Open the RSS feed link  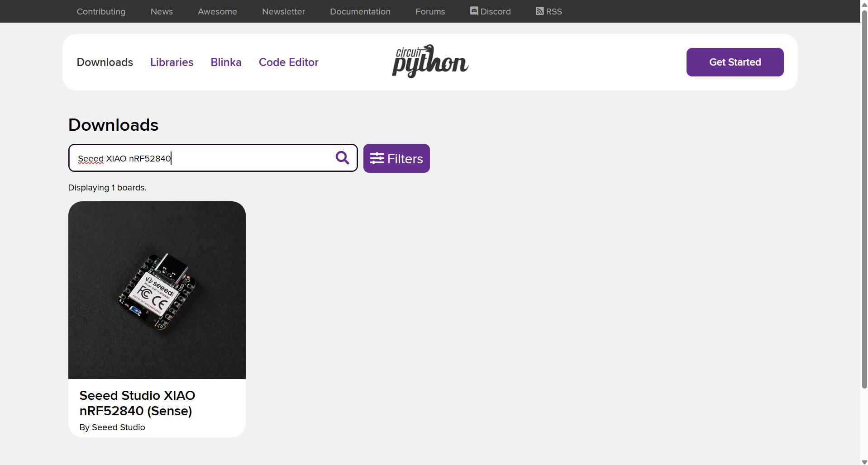point(549,11)
